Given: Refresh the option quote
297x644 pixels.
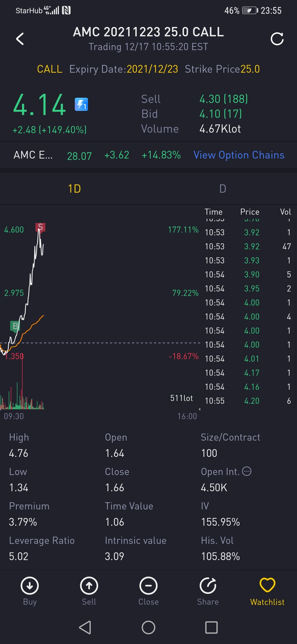Looking at the screenshot, I should point(277,39).
